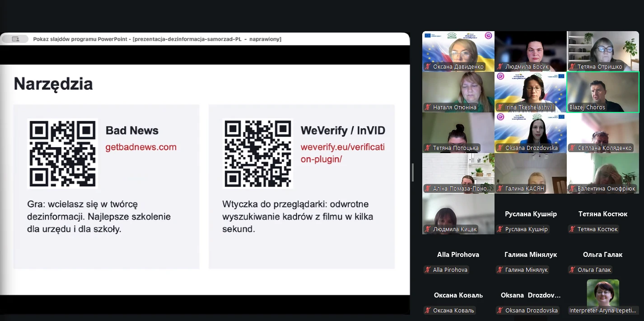The image size is (644, 321).
Task: Click the Bad News QR code
Action: pos(63,154)
